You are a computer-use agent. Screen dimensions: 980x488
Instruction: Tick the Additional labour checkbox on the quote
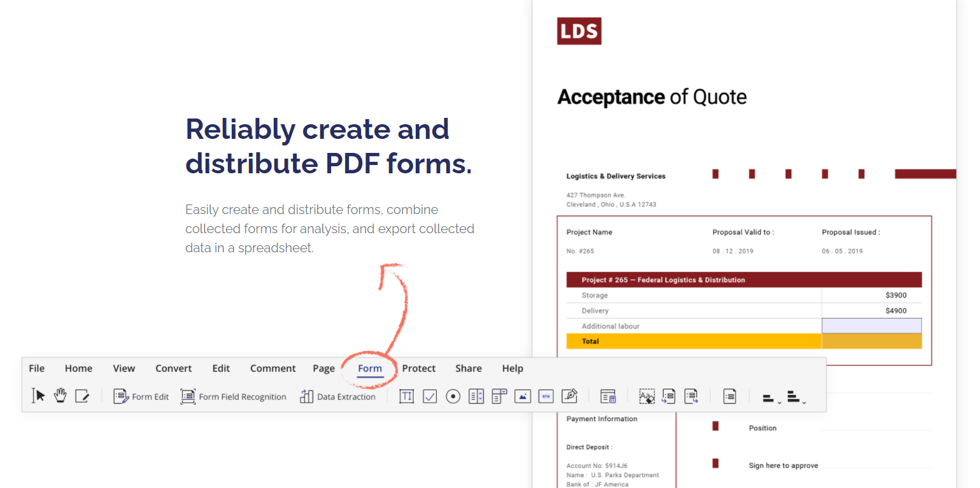872,326
